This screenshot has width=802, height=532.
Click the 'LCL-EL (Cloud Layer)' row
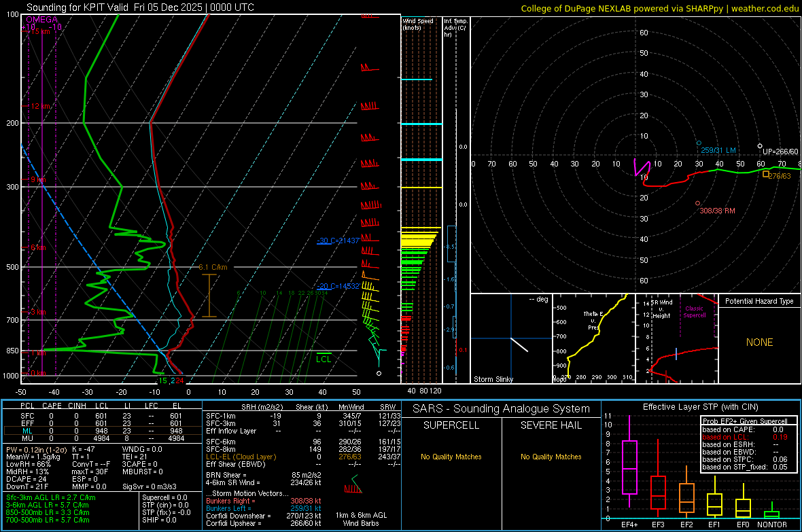tap(303, 457)
